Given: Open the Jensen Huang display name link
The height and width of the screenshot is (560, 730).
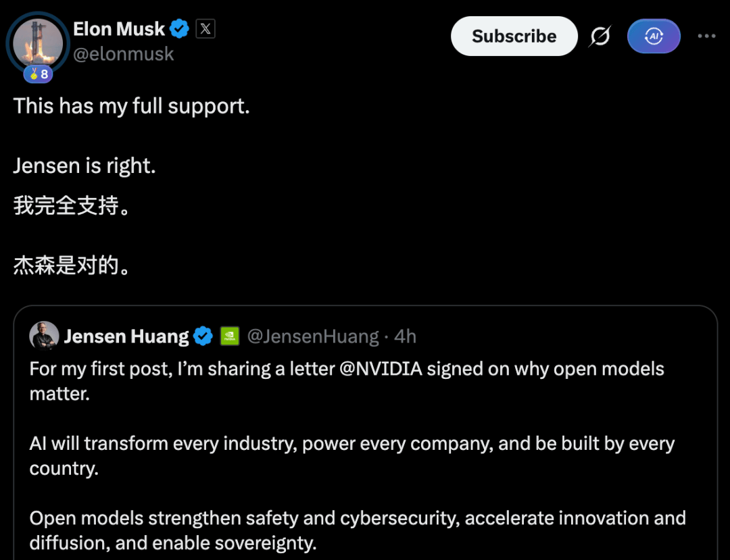Looking at the screenshot, I should [126, 336].
